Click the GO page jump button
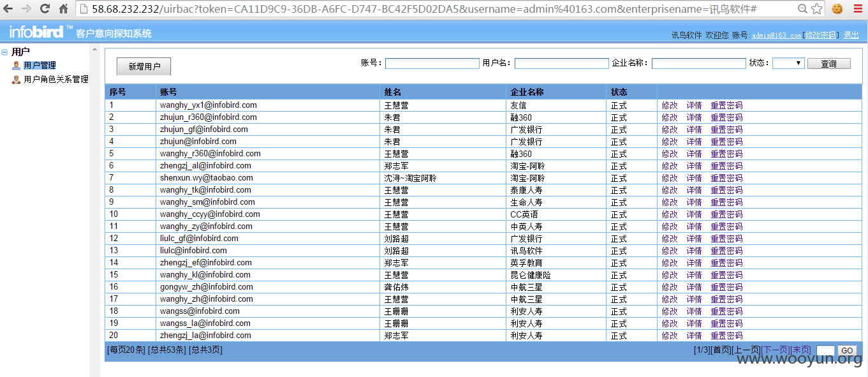This screenshot has height=377, width=868. pos(847,350)
